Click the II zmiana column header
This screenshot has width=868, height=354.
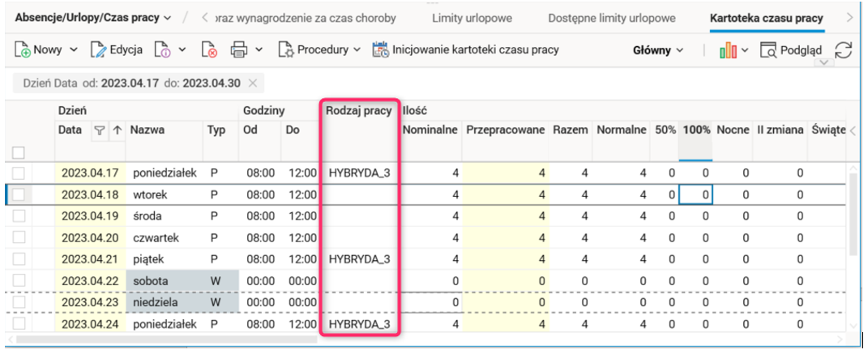click(x=778, y=130)
